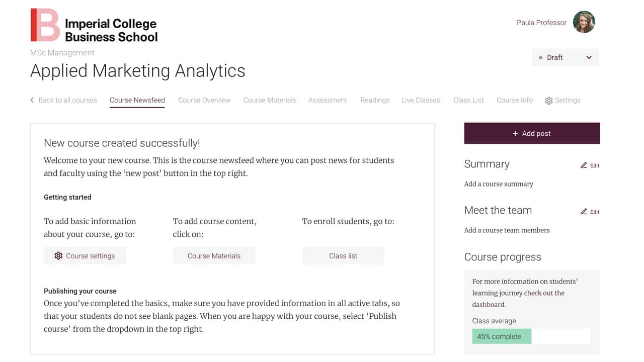Click the pencil icon beside Meet the team

584,212
